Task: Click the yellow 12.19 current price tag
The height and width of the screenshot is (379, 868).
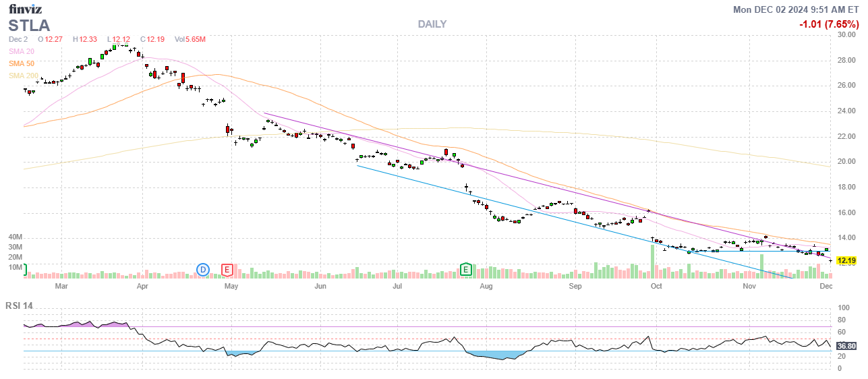Action: 846,260
